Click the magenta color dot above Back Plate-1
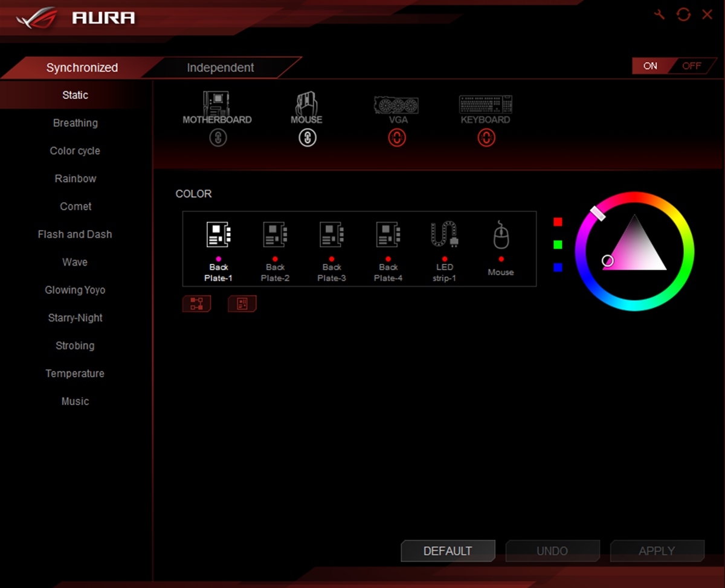This screenshot has height=588, width=725. pyautogui.click(x=219, y=258)
